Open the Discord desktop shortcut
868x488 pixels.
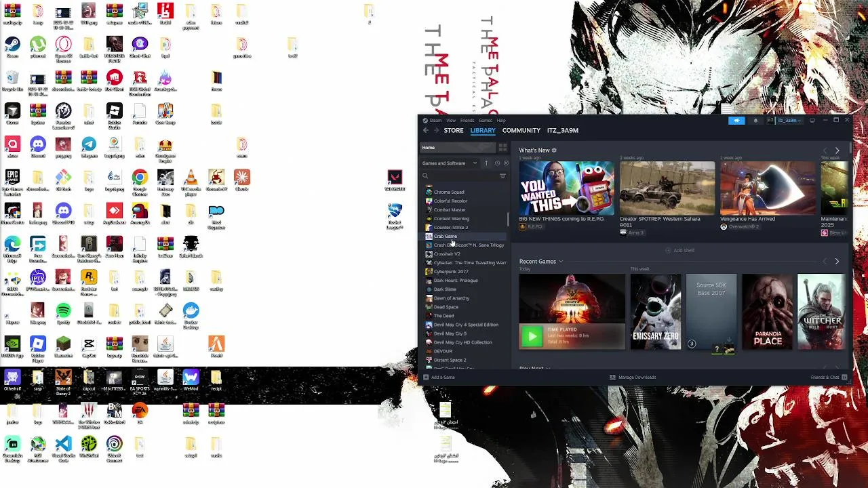tap(38, 146)
